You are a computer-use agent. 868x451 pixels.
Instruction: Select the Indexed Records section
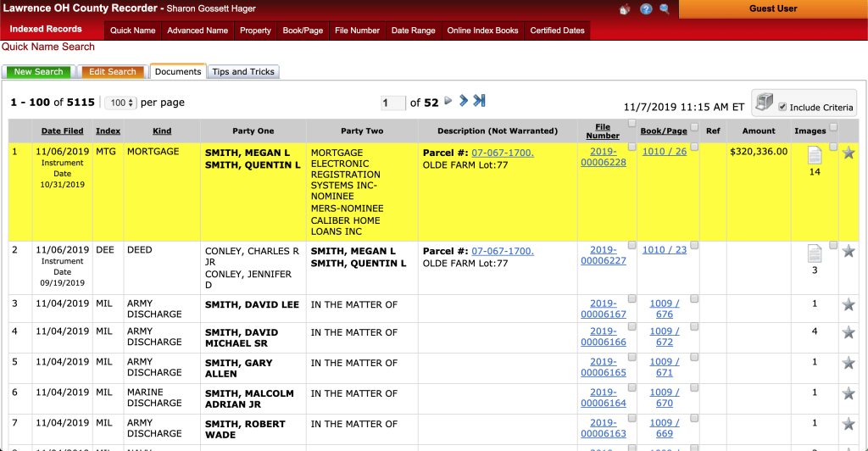coord(46,29)
